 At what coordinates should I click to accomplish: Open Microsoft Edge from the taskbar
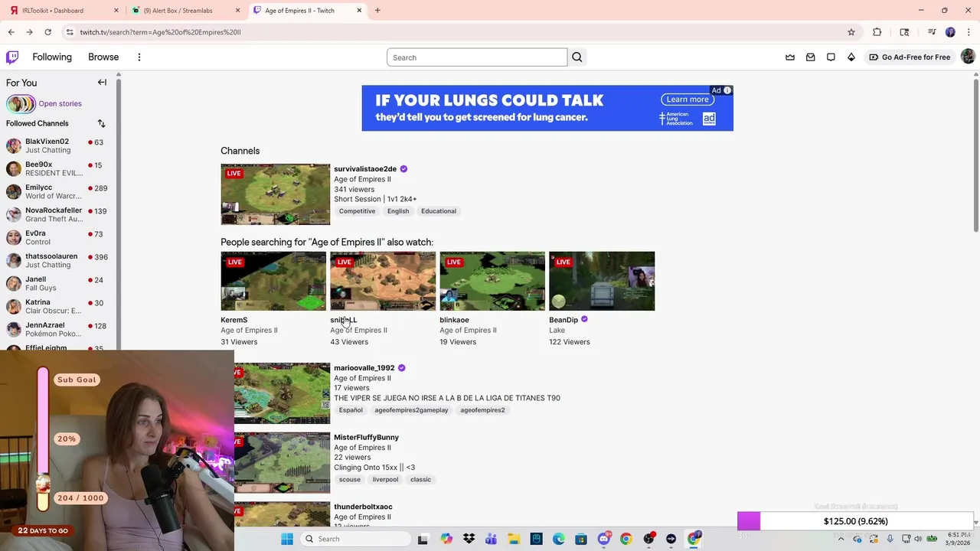tap(559, 539)
